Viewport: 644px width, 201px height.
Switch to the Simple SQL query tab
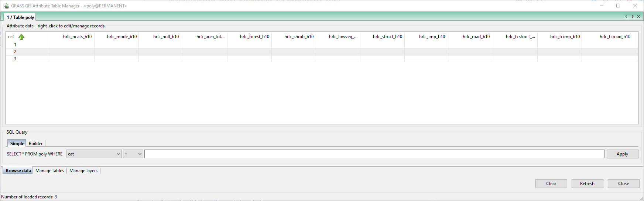coord(17,144)
